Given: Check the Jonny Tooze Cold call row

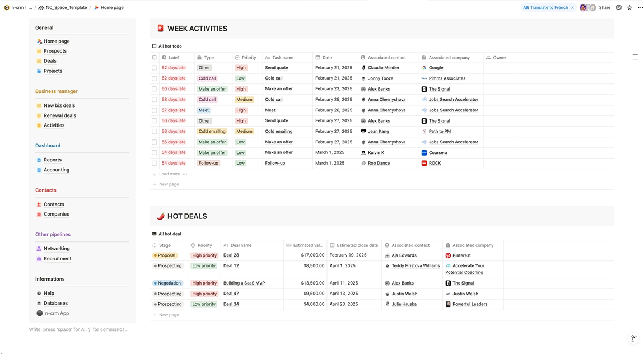Looking at the screenshot, I should (x=155, y=78).
